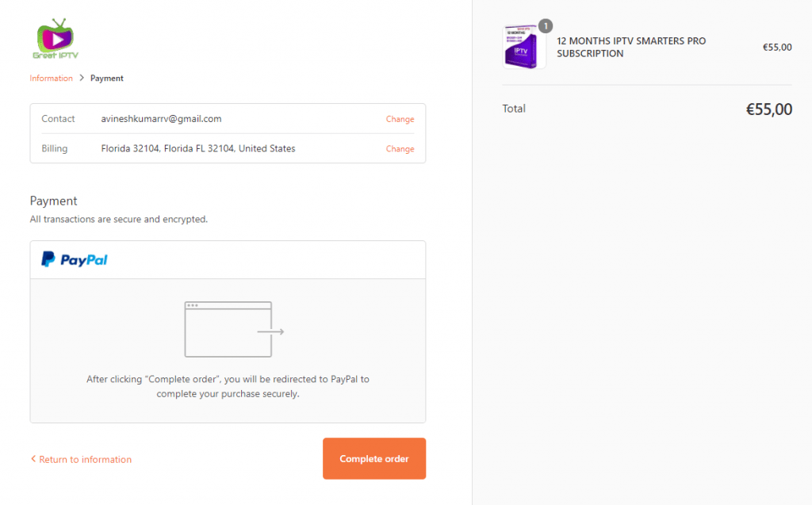Select the PayPal payment method row
812x505 pixels.
(228, 259)
